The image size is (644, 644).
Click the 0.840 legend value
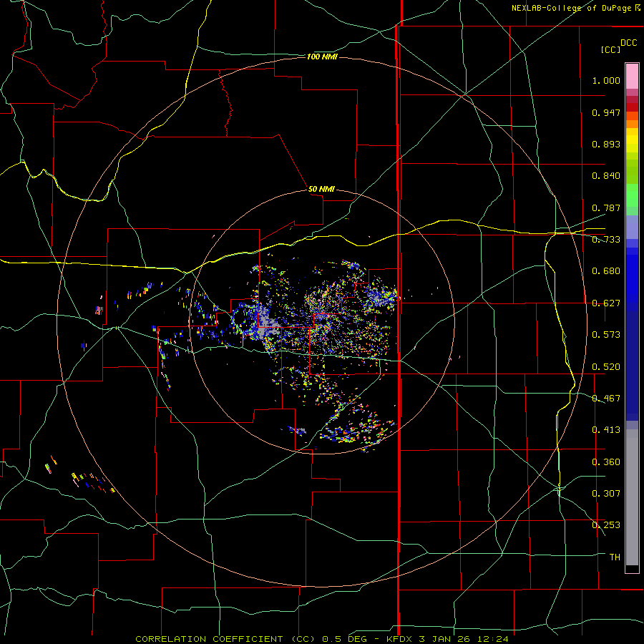coord(606,176)
